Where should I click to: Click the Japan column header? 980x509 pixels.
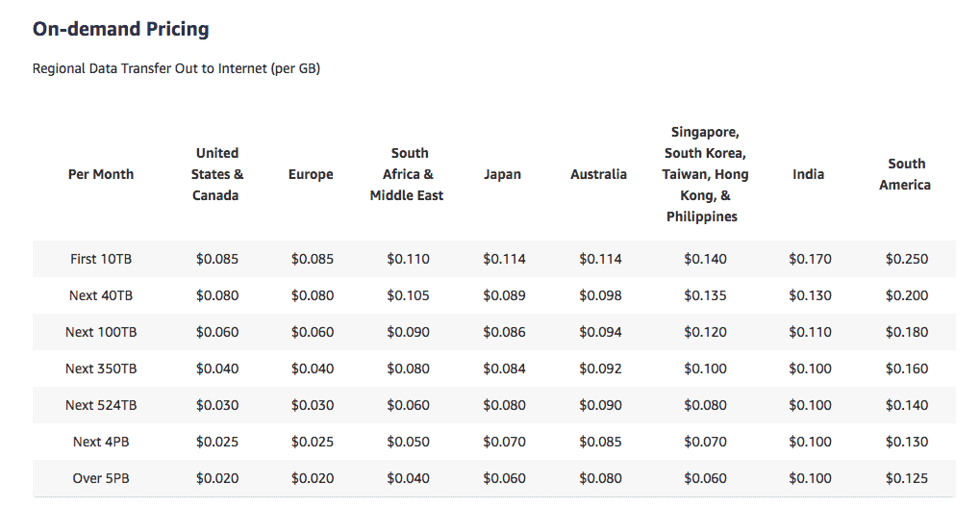(x=502, y=174)
